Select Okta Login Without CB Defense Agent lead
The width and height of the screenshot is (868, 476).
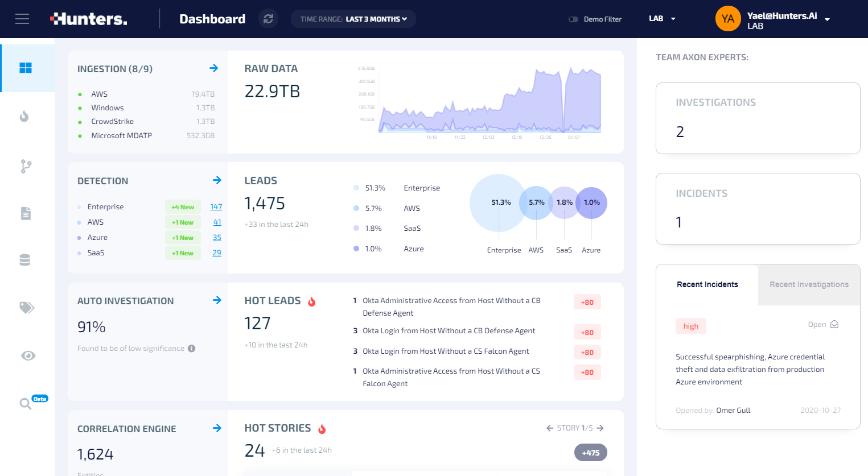coord(449,330)
